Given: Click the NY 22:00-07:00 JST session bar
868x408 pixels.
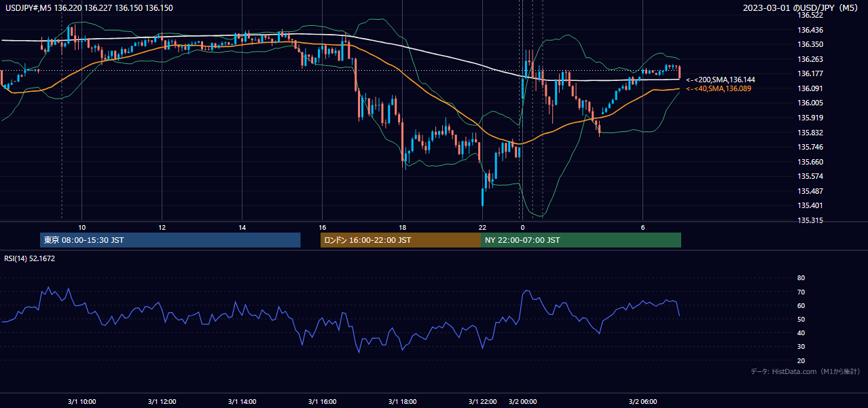Looking at the screenshot, I should 581,240.
